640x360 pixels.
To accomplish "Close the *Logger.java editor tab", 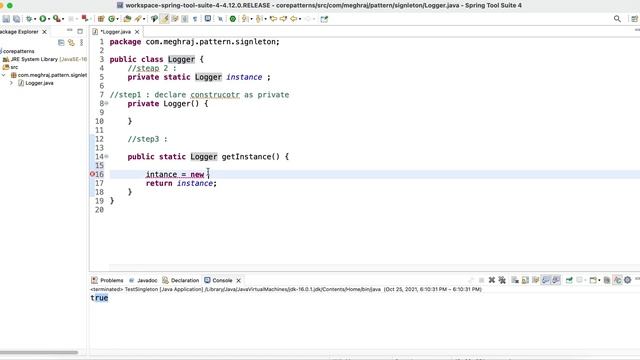I will click(137, 31).
